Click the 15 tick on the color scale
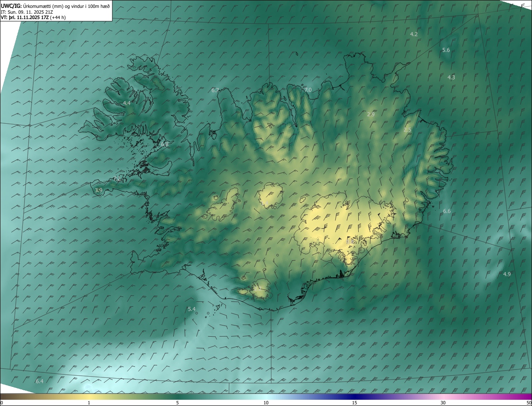Viewport: 532px width, 406px height. pos(355,403)
